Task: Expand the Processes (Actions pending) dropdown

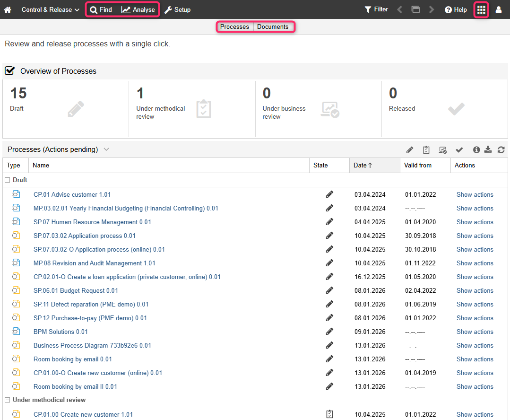Action: click(x=106, y=149)
